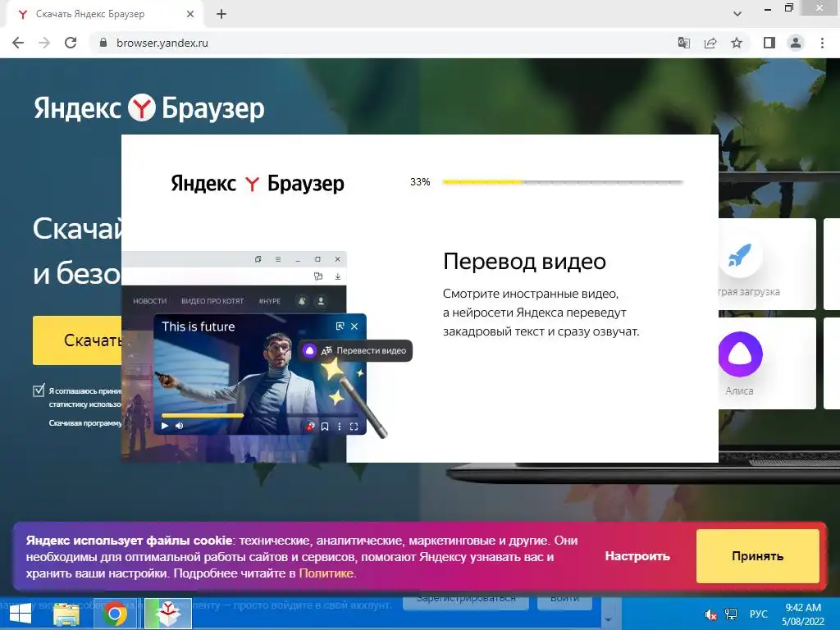Reload the browser.yandex.ru page

click(71, 43)
